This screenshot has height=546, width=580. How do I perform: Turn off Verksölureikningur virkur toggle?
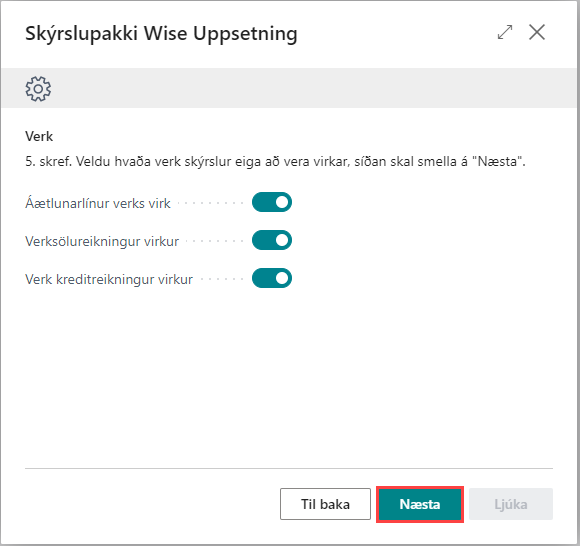point(272,240)
